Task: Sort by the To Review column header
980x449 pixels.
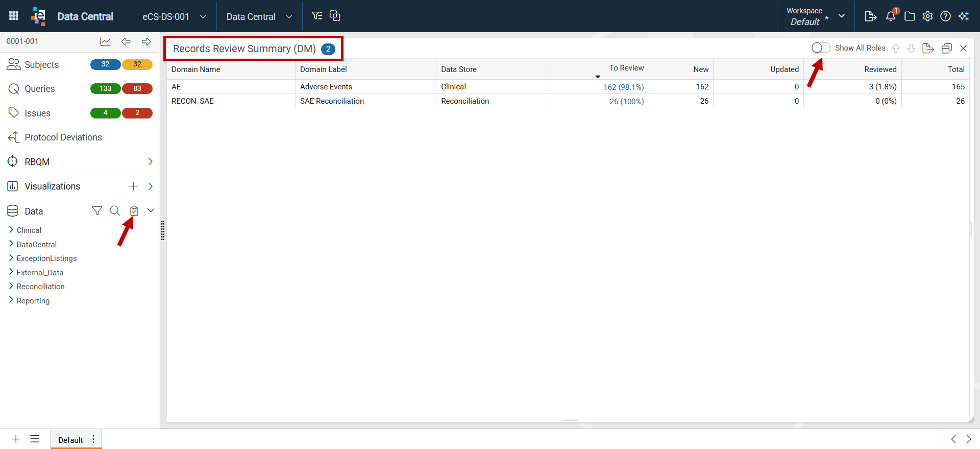Action: click(x=626, y=68)
